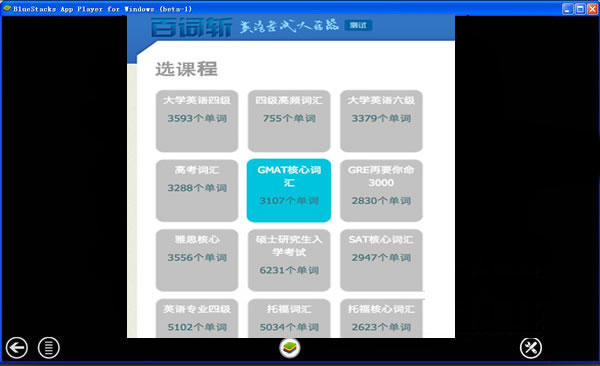Viewport: 600px width, 366px height.
Task: Close the BlueStacks App Player window
Action: tap(592, 8)
